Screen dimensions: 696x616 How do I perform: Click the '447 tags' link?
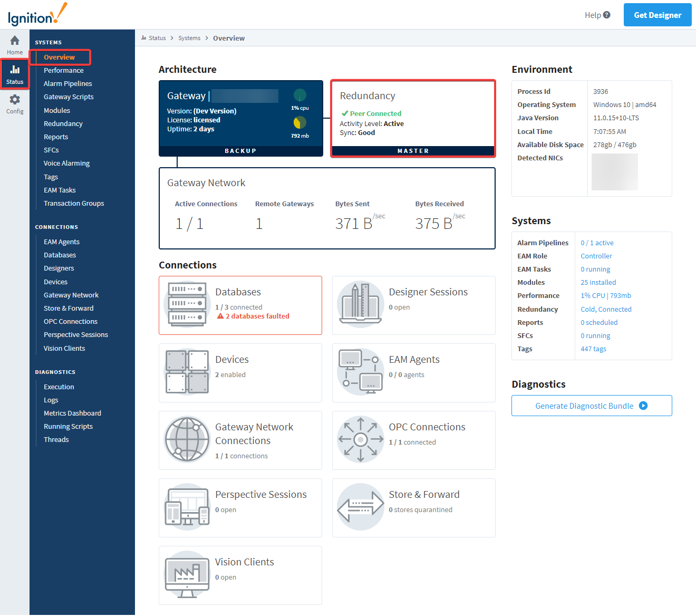[593, 349]
